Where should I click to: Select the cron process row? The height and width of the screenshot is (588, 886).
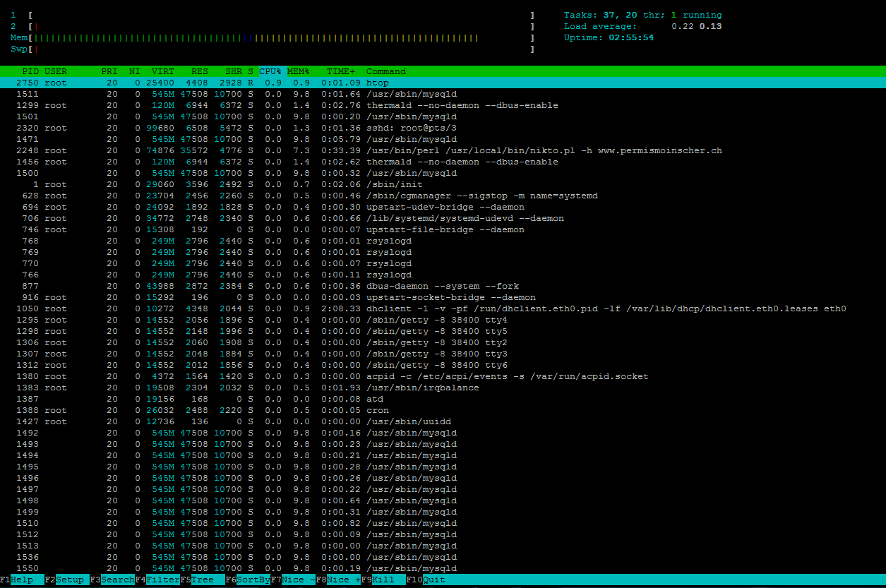point(443,410)
